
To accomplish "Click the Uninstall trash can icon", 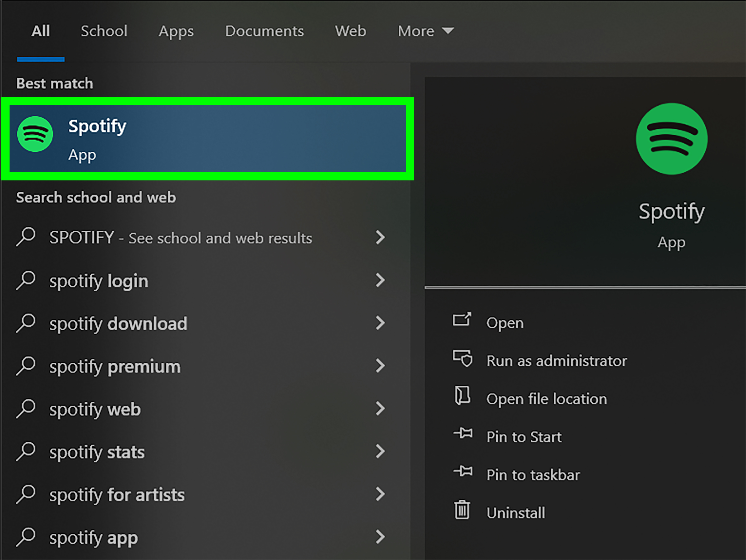I will [x=462, y=510].
